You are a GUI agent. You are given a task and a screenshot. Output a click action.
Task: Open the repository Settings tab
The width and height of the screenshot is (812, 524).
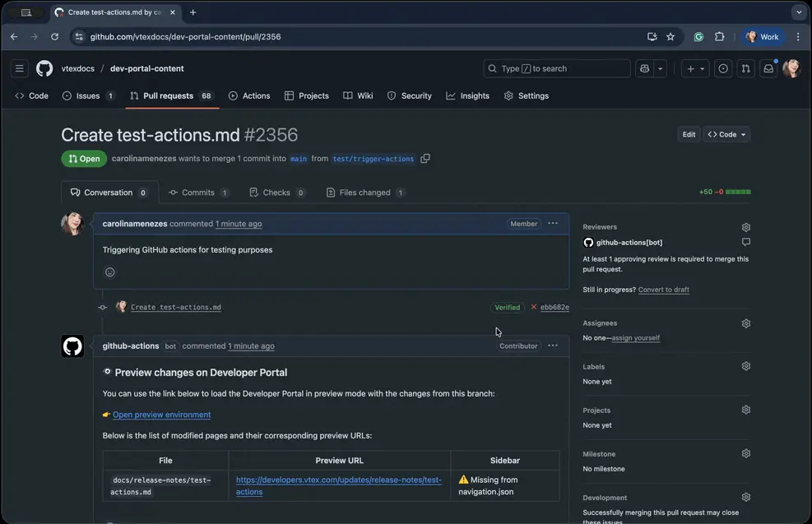click(x=527, y=95)
